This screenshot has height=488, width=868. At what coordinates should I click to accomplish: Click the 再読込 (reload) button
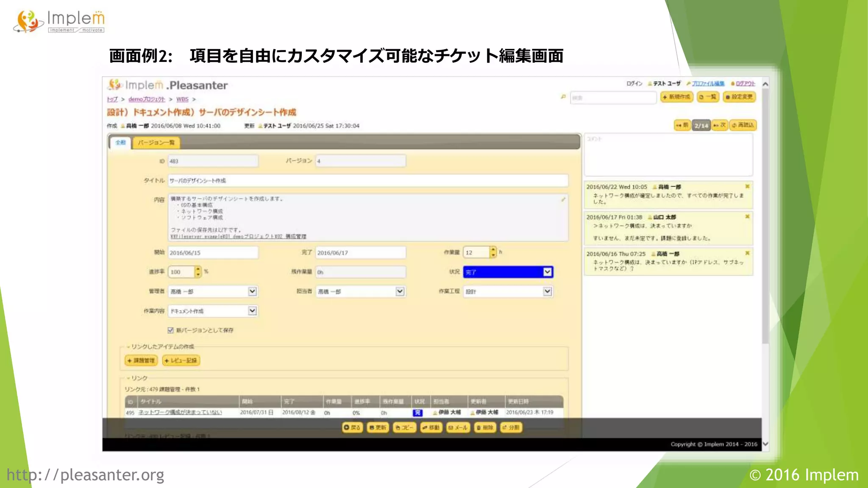pyautogui.click(x=743, y=125)
